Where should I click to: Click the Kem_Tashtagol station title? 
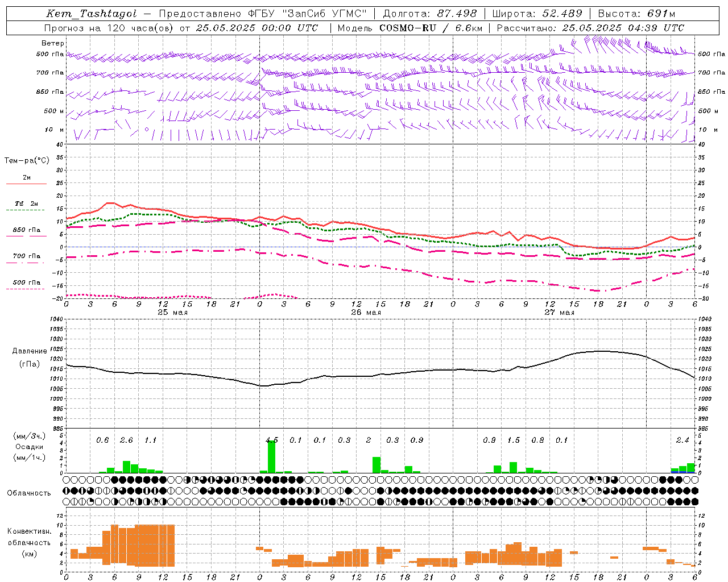(92, 14)
